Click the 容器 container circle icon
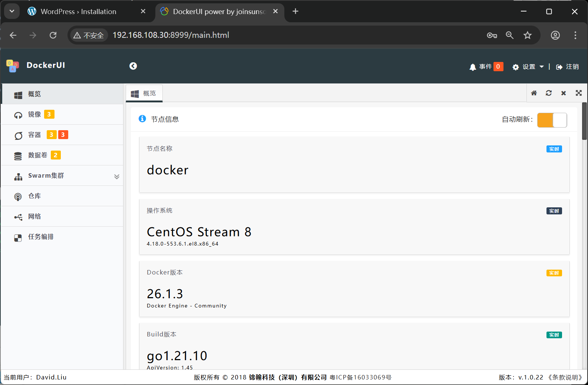Image resolution: width=588 pixels, height=385 pixels. [x=18, y=136]
